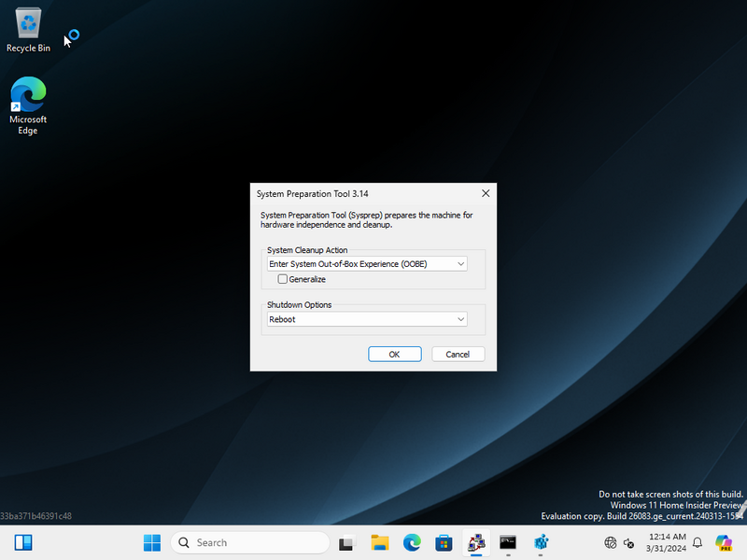Viewport: 747px width, 560px height.
Task: Show notifications via the bell icon
Action: 697,542
